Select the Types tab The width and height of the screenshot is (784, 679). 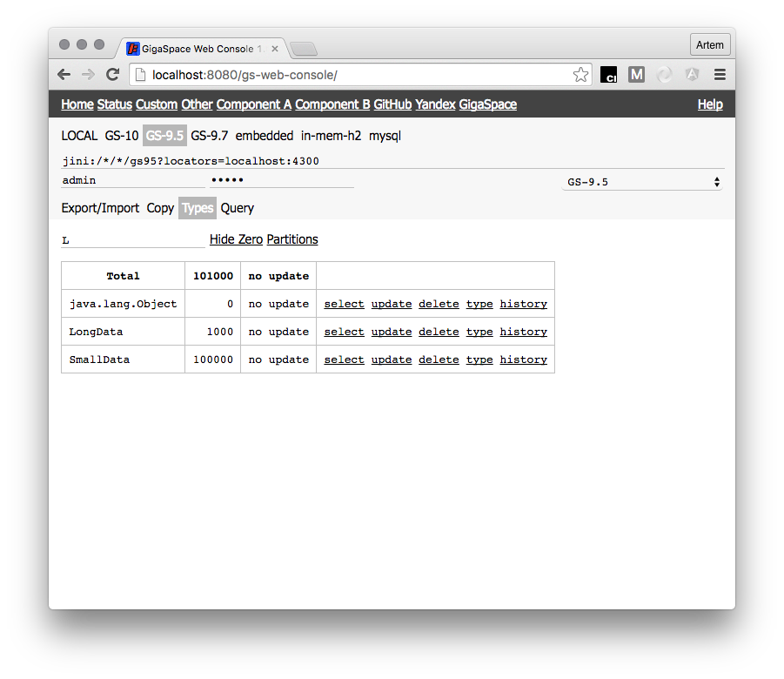coord(198,208)
